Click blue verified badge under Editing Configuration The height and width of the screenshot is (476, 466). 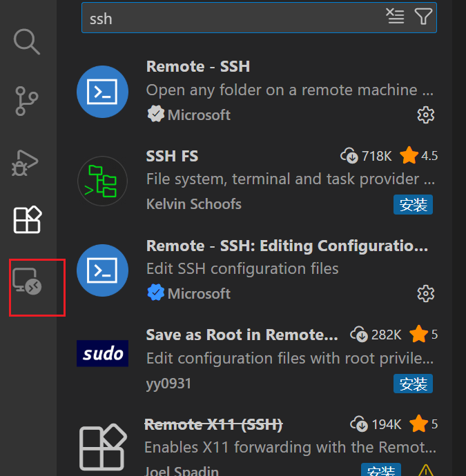point(156,292)
